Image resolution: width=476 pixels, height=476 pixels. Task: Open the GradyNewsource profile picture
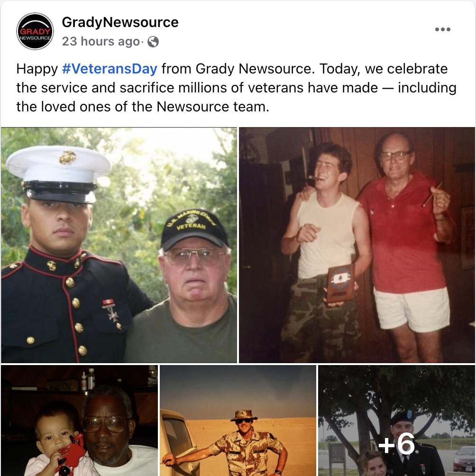point(35,31)
